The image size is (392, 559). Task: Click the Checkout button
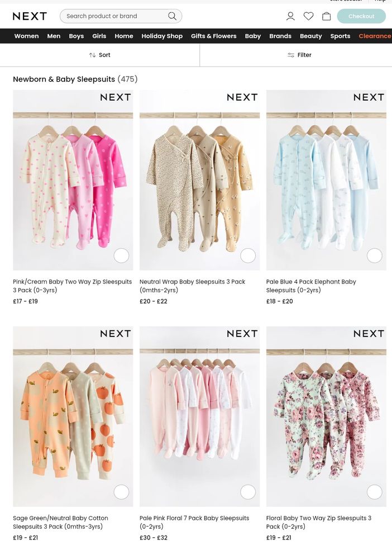(x=361, y=16)
